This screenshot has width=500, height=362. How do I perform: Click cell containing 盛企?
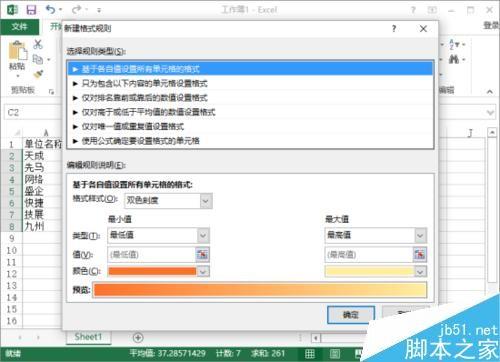(x=42, y=191)
